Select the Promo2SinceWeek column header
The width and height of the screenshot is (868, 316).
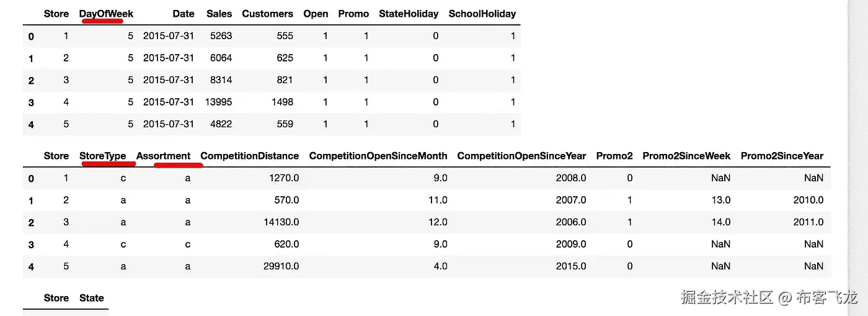pyautogui.click(x=686, y=156)
